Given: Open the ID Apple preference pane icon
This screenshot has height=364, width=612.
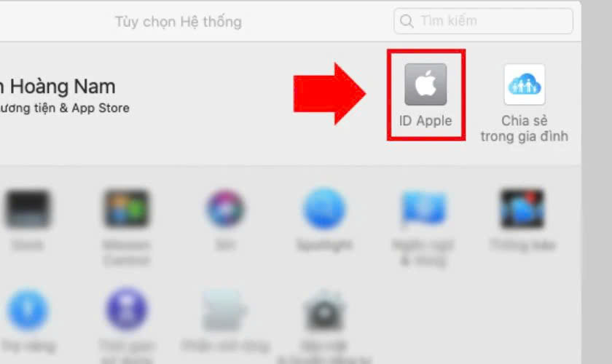Looking at the screenshot, I should pyautogui.click(x=425, y=84).
